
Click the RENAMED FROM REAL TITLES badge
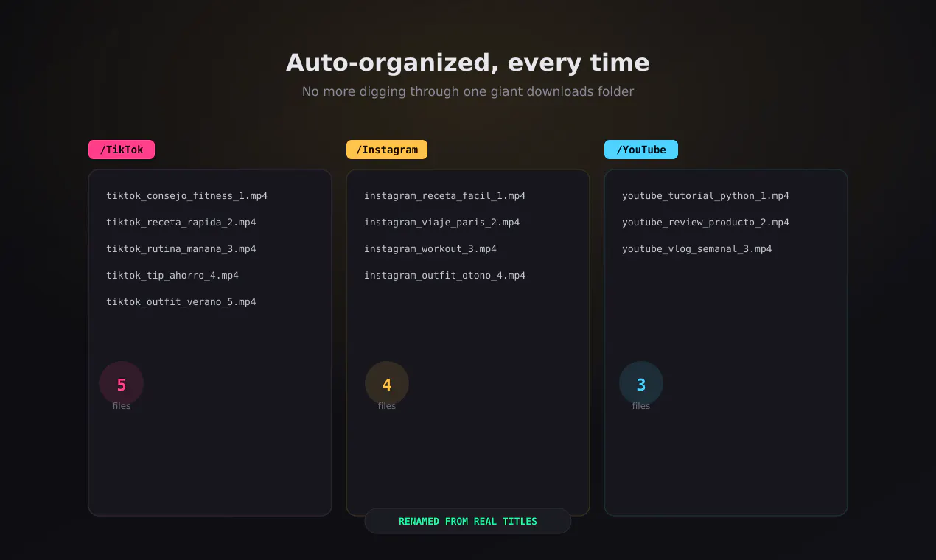pos(468,521)
